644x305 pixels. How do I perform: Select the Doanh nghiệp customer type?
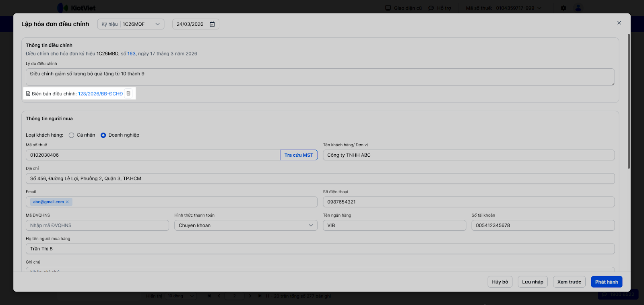point(103,135)
